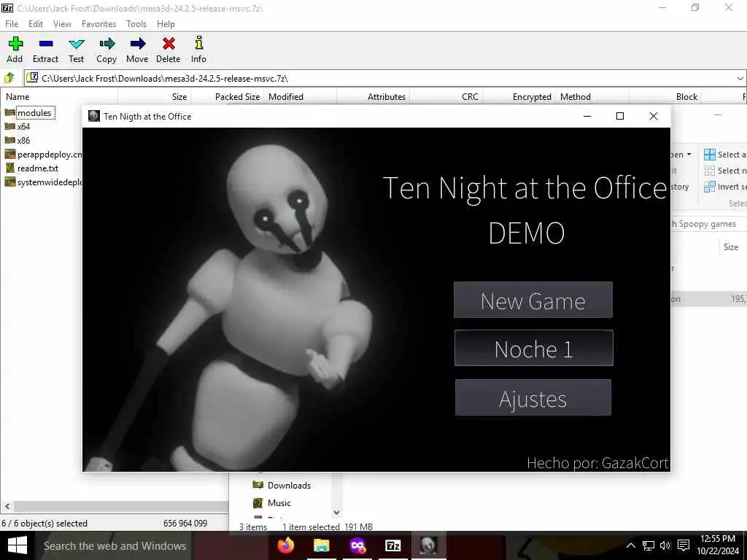Open the Downloads folder in Explorer sidebar
747x560 pixels.
pos(282,485)
